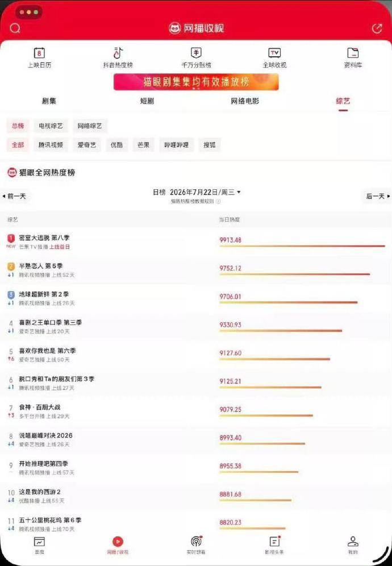Switch to the 剧集 tab
This screenshot has height=566, width=392.
(49, 101)
